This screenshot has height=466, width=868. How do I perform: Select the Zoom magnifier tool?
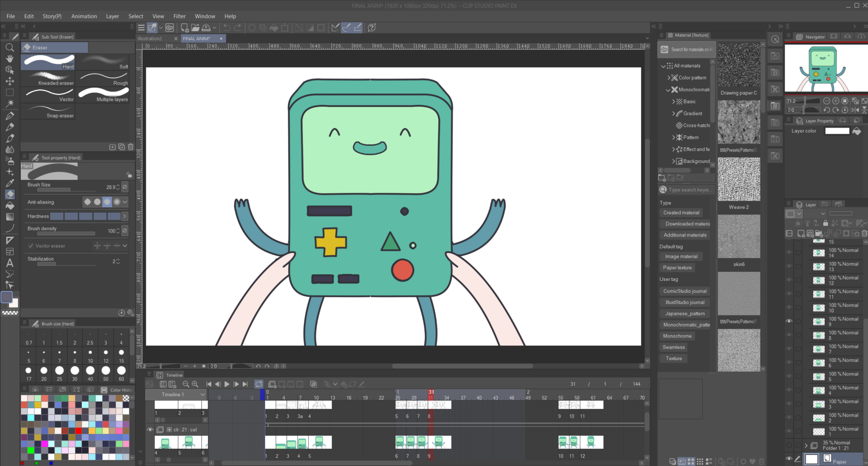click(x=10, y=48)
